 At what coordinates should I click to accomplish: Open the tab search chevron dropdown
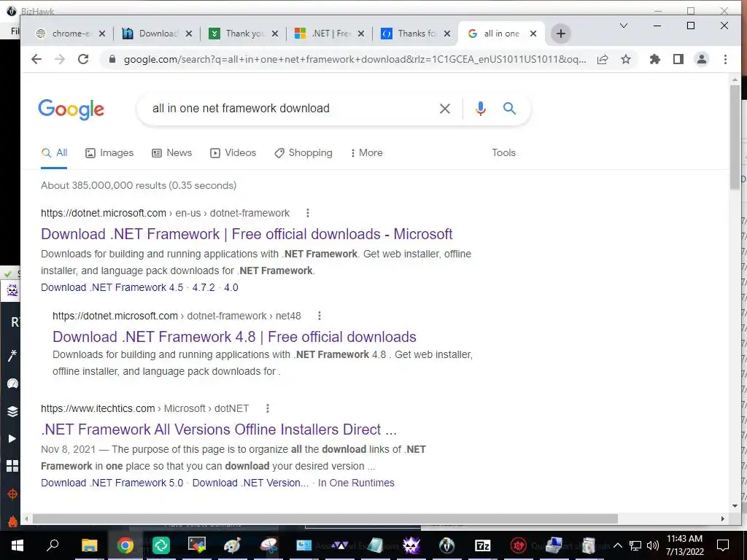tap(623, 26)
